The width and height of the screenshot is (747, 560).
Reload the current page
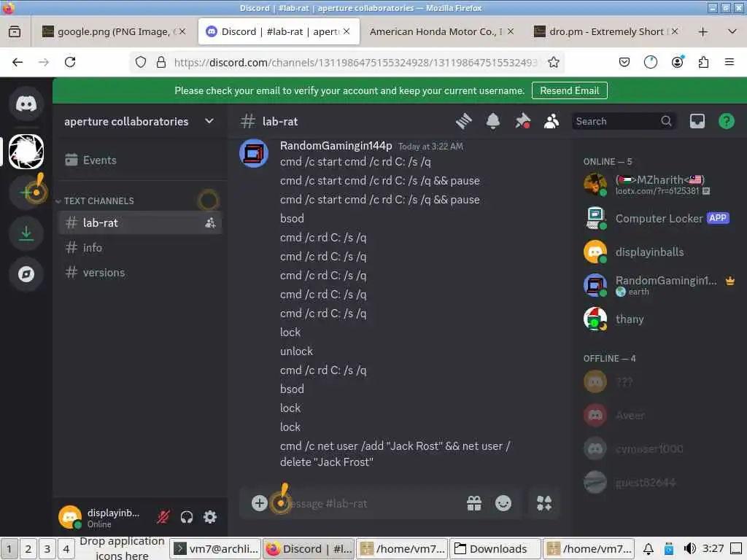pos(70,62)
